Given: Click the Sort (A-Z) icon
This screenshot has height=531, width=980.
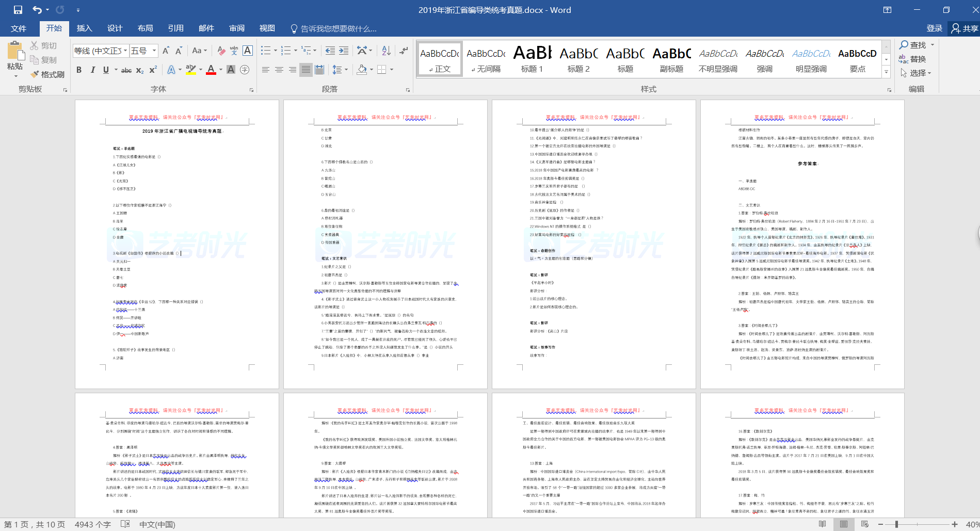Looking at the screenshot, I should pos(386,51).
